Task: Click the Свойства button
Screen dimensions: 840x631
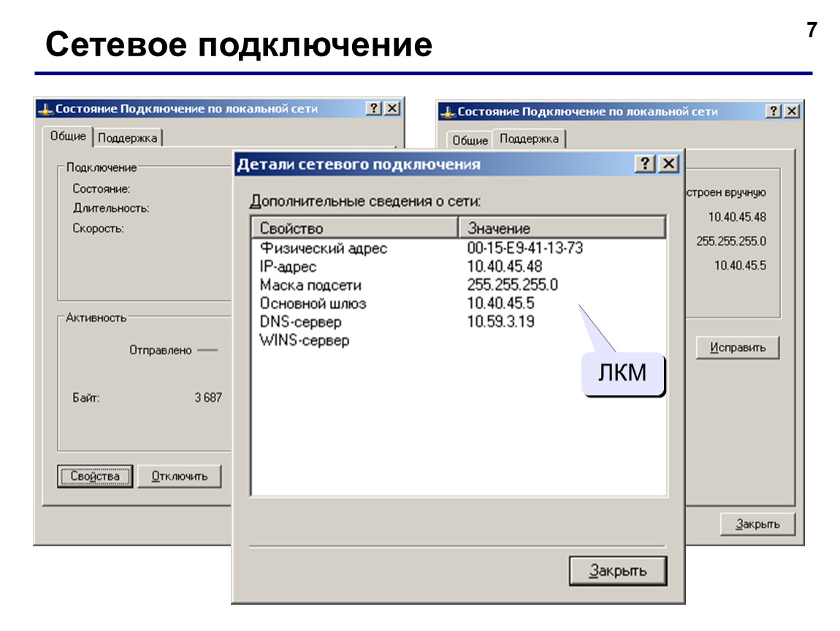Action: 96,476
